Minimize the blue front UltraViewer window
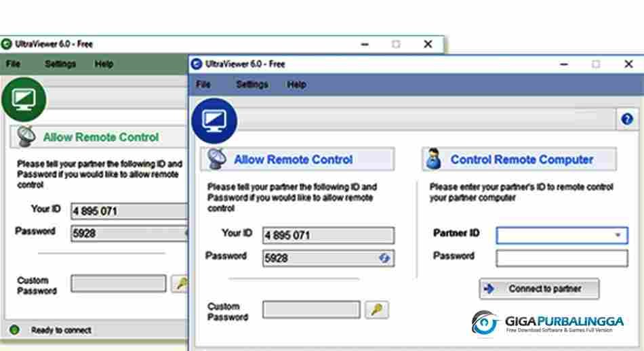The height and width of the screenshot is (351, 644). [564, 64]
